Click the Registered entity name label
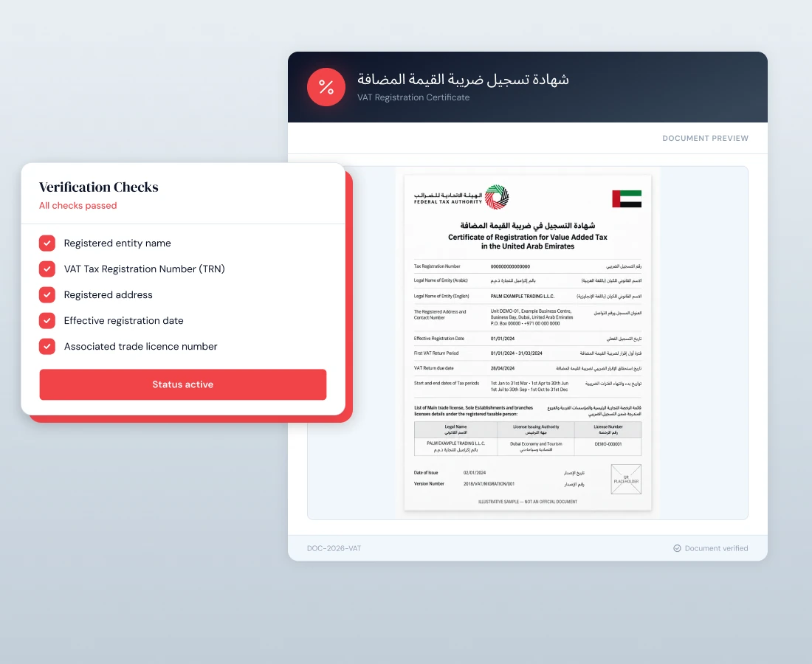Viewport: 812px width, 664px height. [x=117, y=243]
